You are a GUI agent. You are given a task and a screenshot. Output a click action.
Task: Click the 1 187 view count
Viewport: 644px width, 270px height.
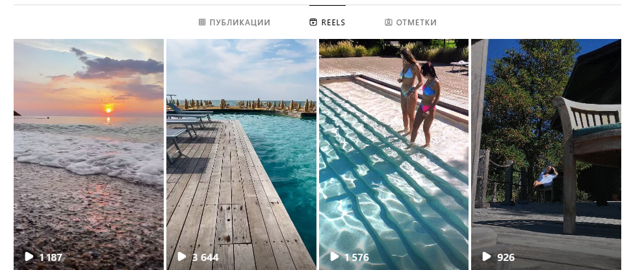51,257
